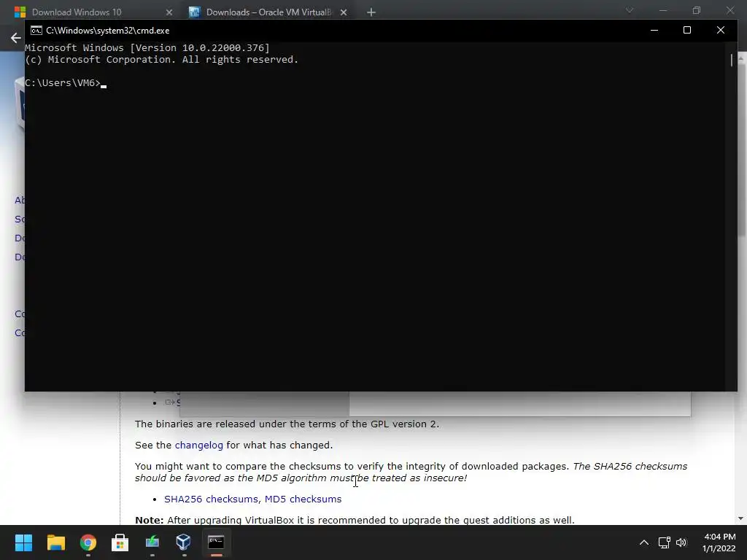This screenshot has width=747, height=560.
Task: Select the Command Prompt taskbar icon
Action: tap(216, 542)
